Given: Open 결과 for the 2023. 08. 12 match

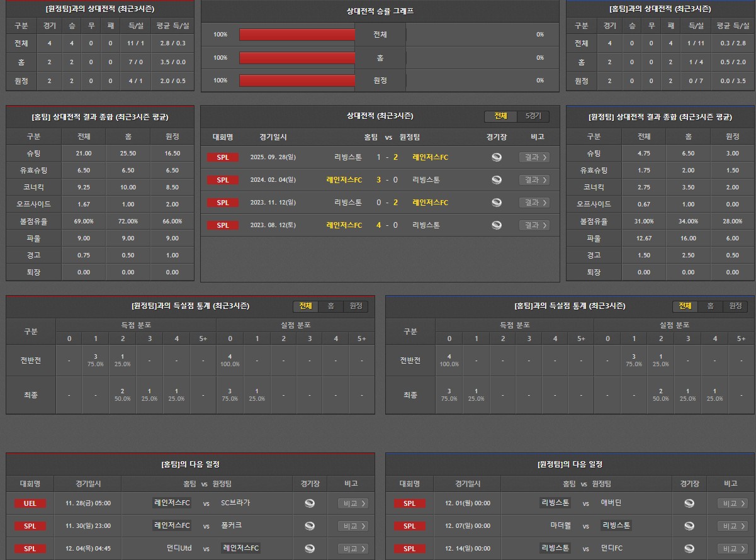Looking at the screenshot, I should [534, 225].
